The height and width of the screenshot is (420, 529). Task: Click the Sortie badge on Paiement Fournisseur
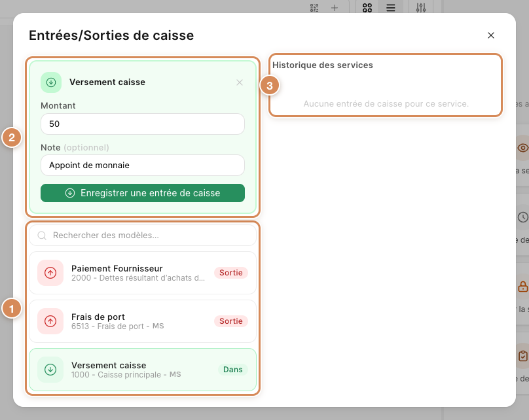(x=231, y=273)
